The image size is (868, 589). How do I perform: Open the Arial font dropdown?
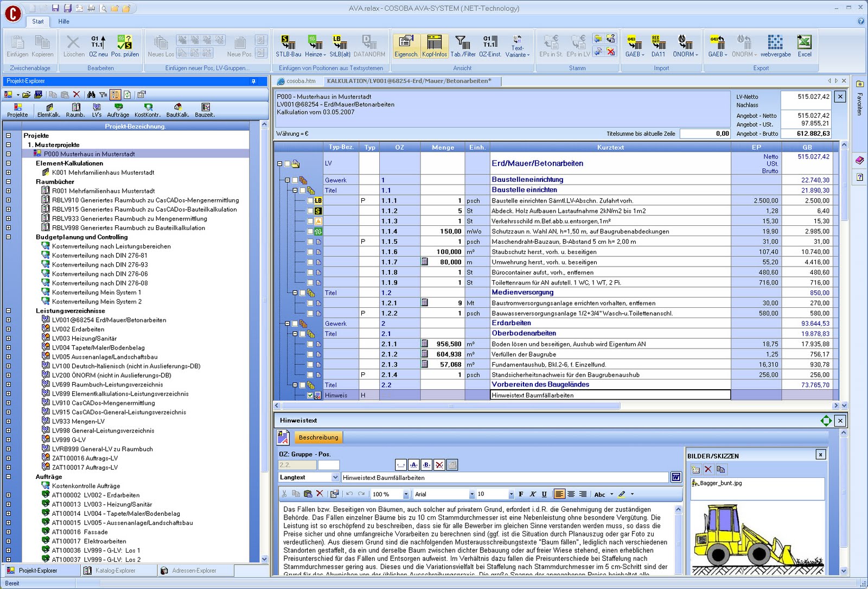click(471, 495)
